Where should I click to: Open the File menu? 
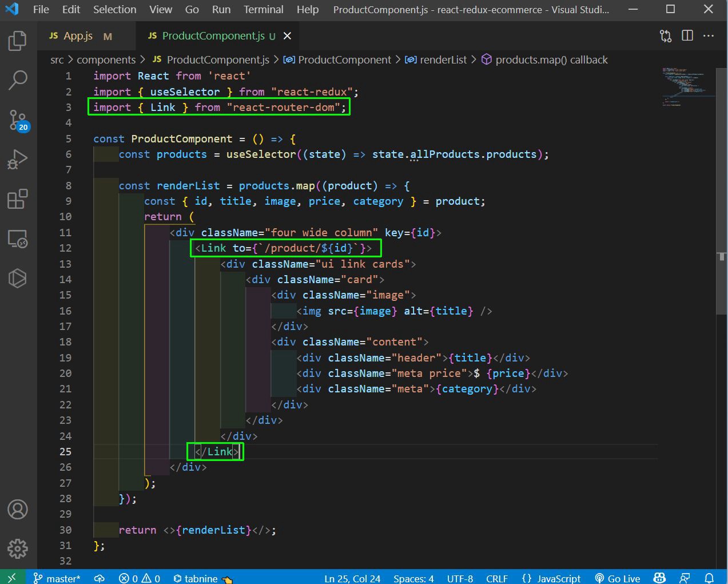pyautogui.click(x=41, y=10)
